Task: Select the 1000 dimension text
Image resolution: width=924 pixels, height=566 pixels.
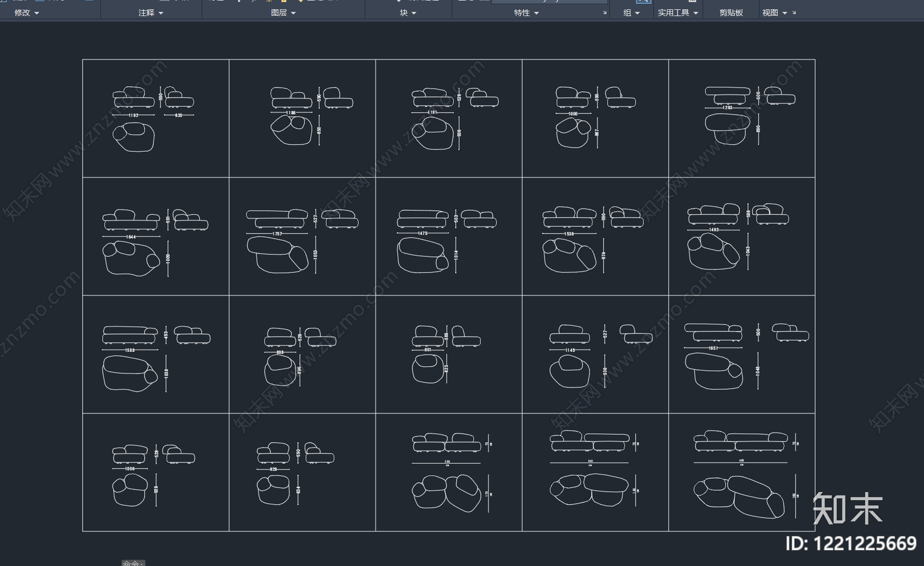Action: 573,114
